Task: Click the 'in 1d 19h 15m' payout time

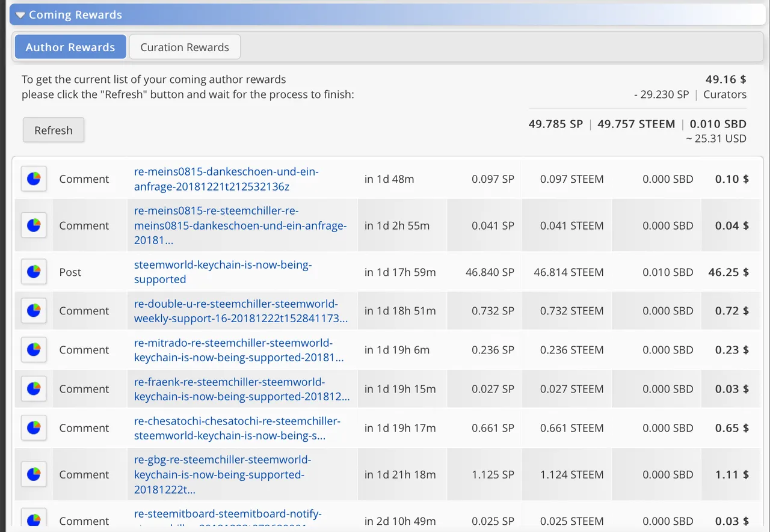Action: coord(400,389)
